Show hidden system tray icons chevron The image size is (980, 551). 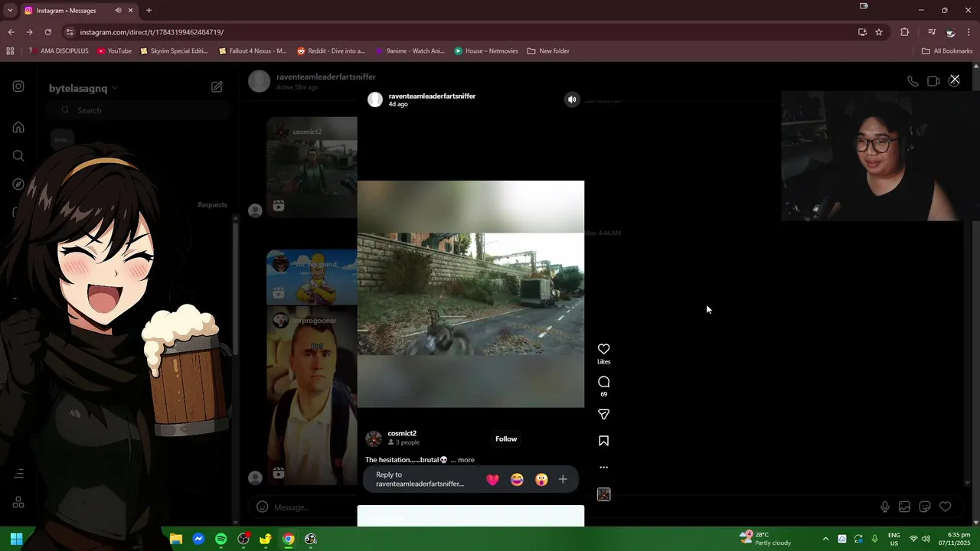pyautogui.click(x=825, y=539)
